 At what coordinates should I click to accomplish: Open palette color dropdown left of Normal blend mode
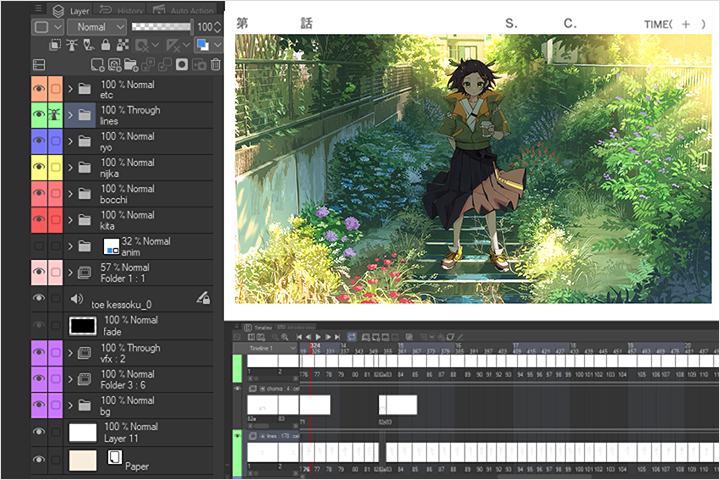pos(48,27)
